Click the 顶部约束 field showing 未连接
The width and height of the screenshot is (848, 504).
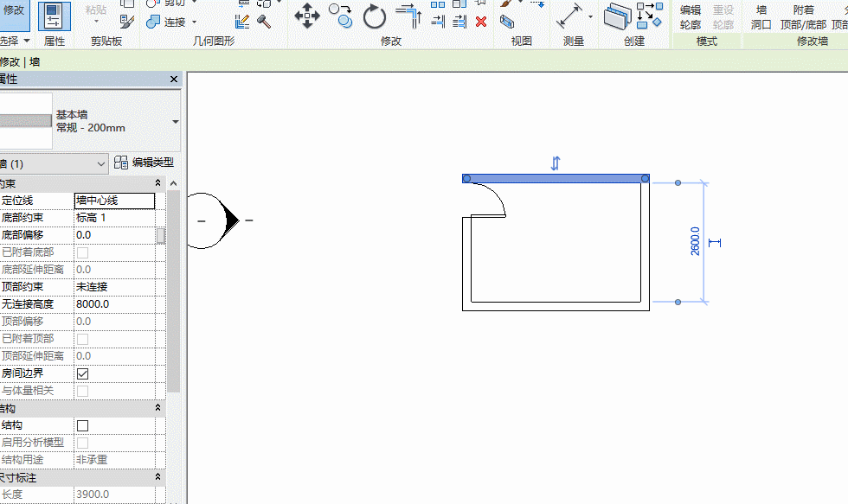pos(114,287)
